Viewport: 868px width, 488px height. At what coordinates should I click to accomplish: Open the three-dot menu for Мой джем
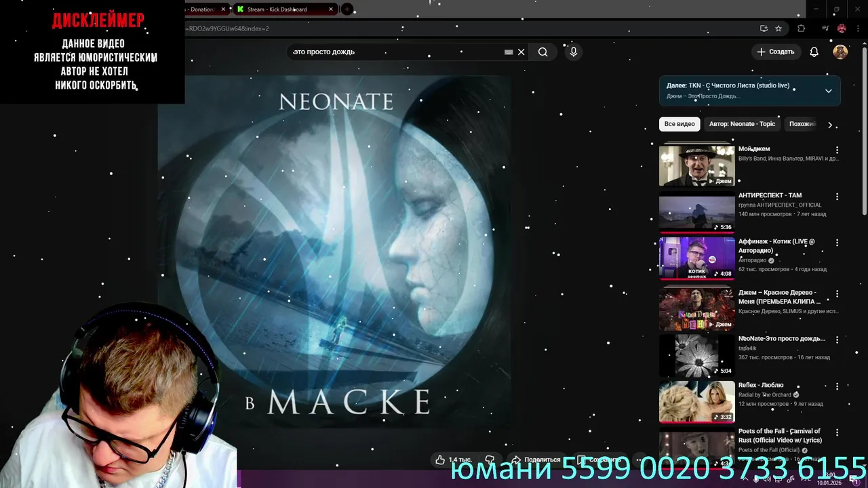837,150
